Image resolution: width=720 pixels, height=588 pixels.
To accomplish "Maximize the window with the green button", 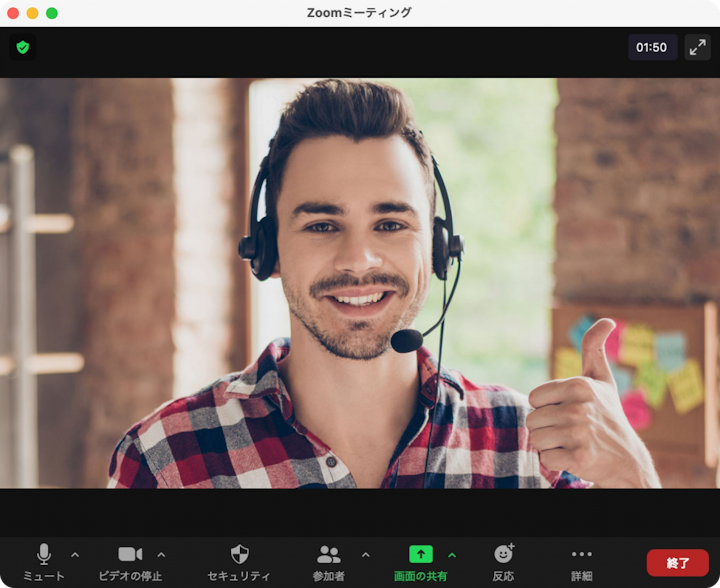I will (52, 13).
